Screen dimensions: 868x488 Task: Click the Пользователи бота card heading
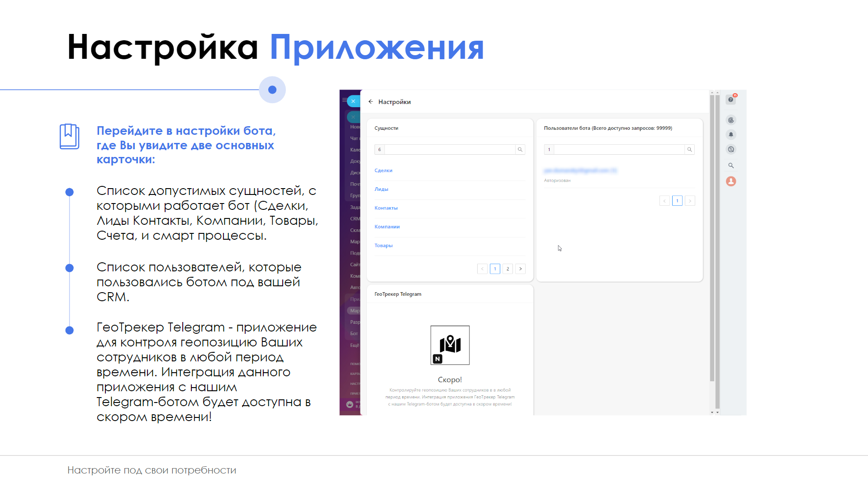click(x=608, y=128)
